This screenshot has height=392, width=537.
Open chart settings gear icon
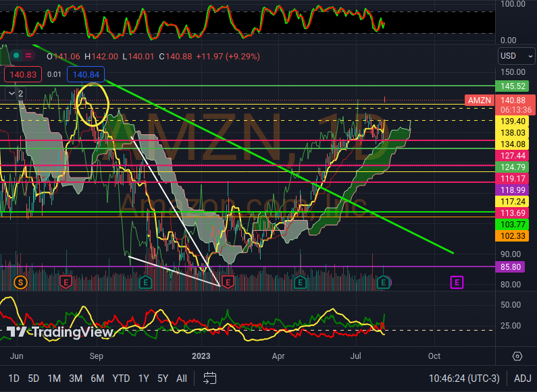517,356
